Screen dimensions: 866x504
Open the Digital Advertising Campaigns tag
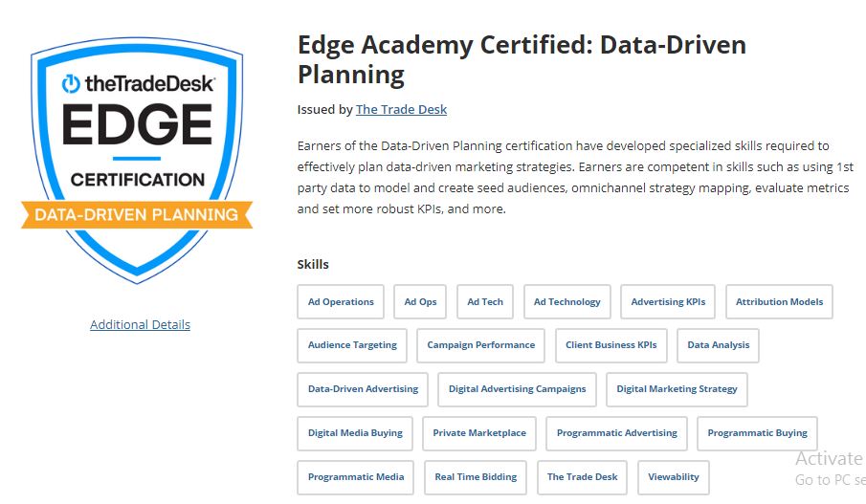tap(517, 390)
